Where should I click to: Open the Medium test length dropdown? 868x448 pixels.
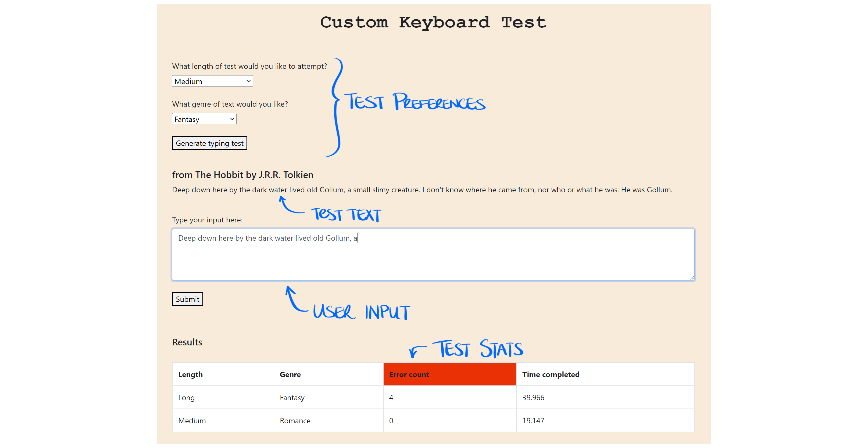(x=212, y=81)
